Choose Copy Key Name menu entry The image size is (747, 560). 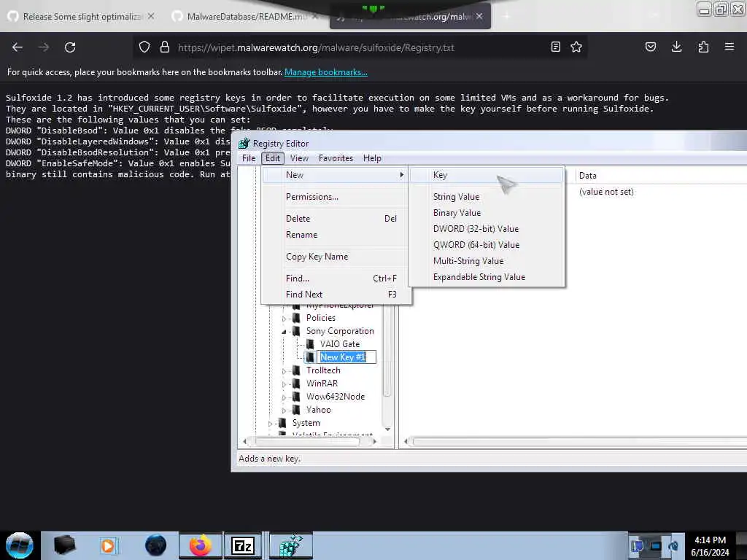click(336, 257)
